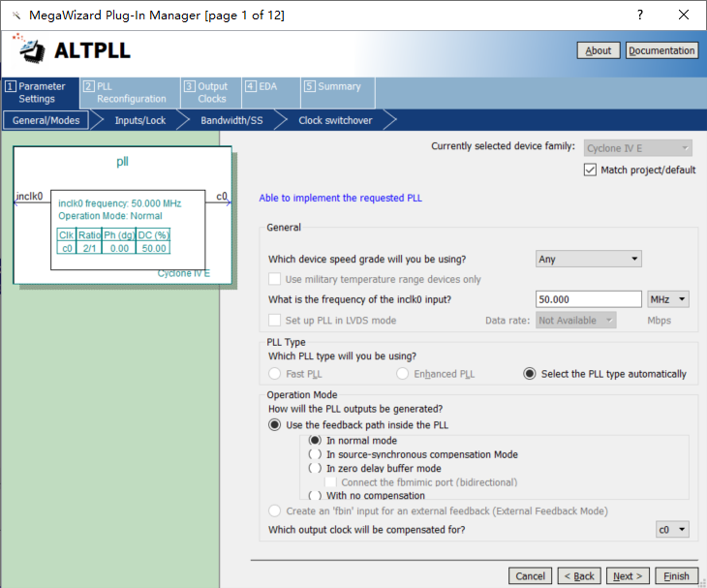This screenshot has height=588, width=707.
Task: Select source-synchronous compensation Mode
Action: click(315, 454)
